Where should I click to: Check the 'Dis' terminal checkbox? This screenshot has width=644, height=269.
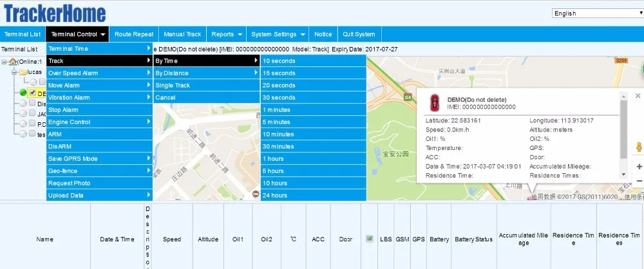pyautogui.click(x=32, y=103)
